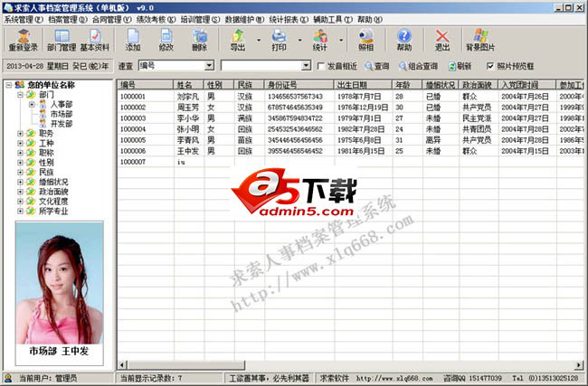Expand the 婚姻状况 tree node
This screenshot has width=588, height=386.
(21, 182)
